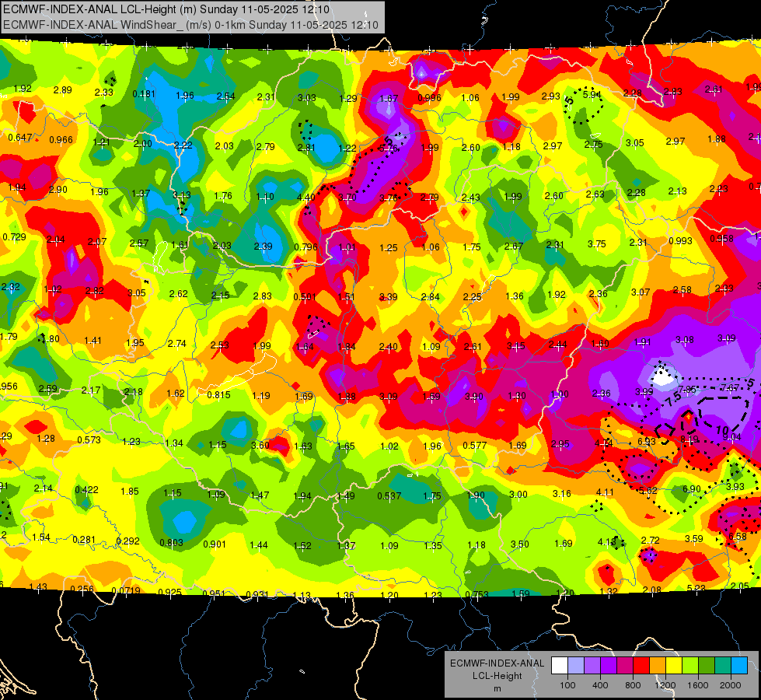This screenshot has width=761, height=700.
Task: Click the wind shear value 0.993
Action: tap(680, 241)
